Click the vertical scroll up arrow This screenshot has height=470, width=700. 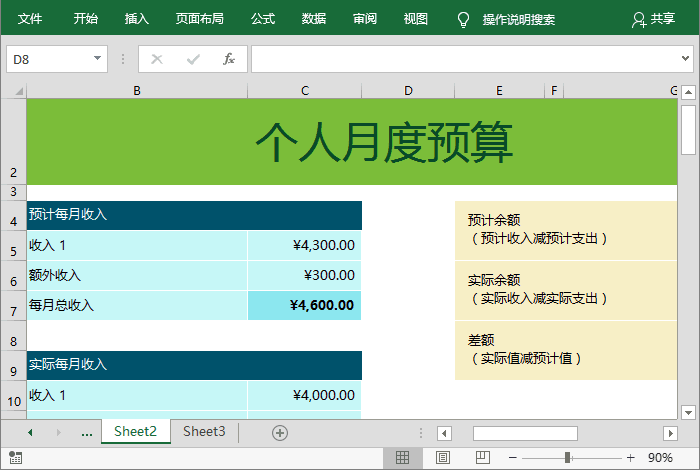(x=688, y=92)
